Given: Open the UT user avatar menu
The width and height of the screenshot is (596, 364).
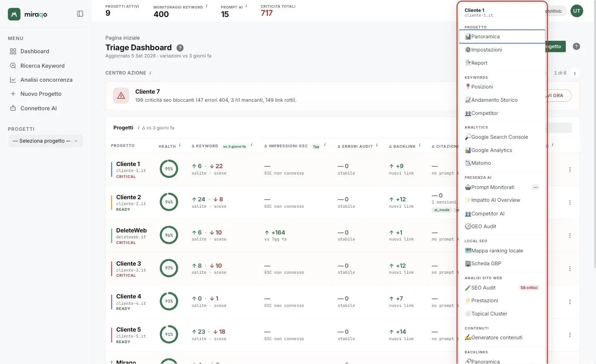Looking at the screenshot, I should tap(577, 11).
